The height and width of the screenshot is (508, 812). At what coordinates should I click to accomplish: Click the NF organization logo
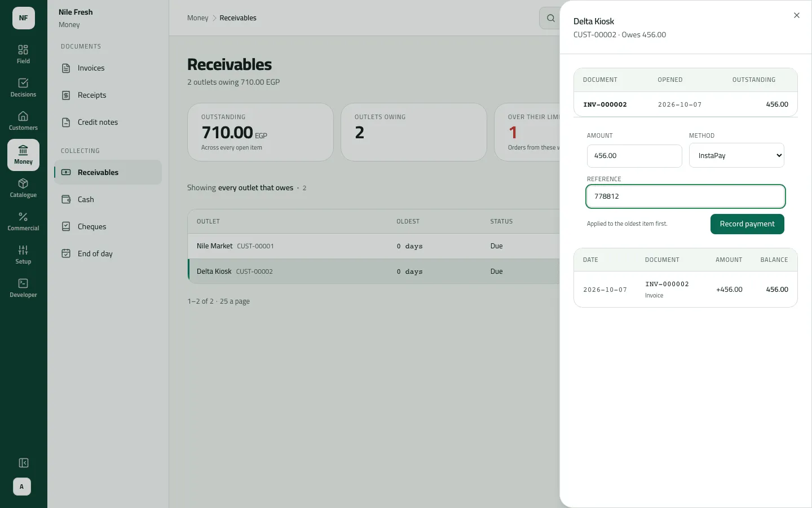click(24, 18)
